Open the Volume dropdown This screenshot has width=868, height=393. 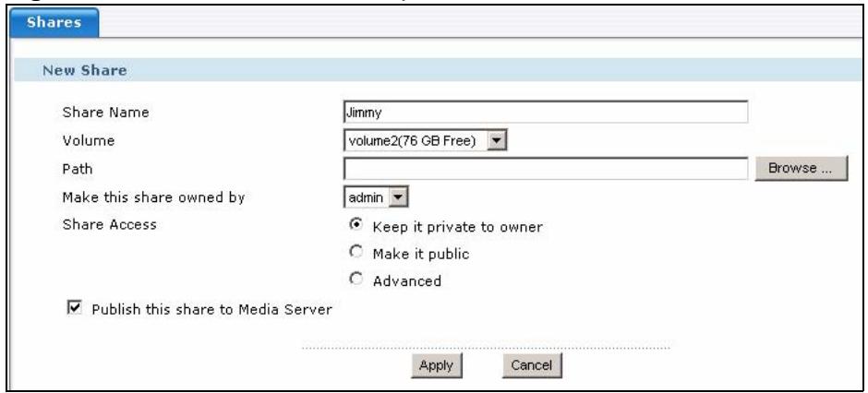point(425,140)
